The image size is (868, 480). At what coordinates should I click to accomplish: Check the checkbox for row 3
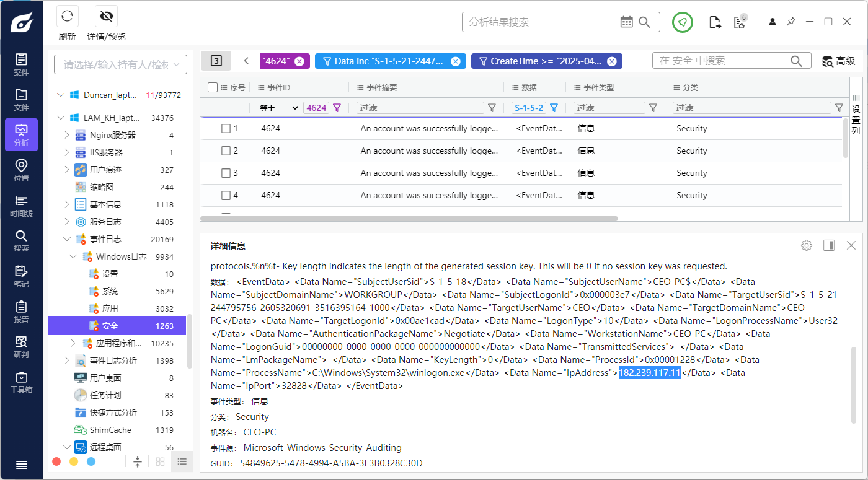tap(226, 173)
